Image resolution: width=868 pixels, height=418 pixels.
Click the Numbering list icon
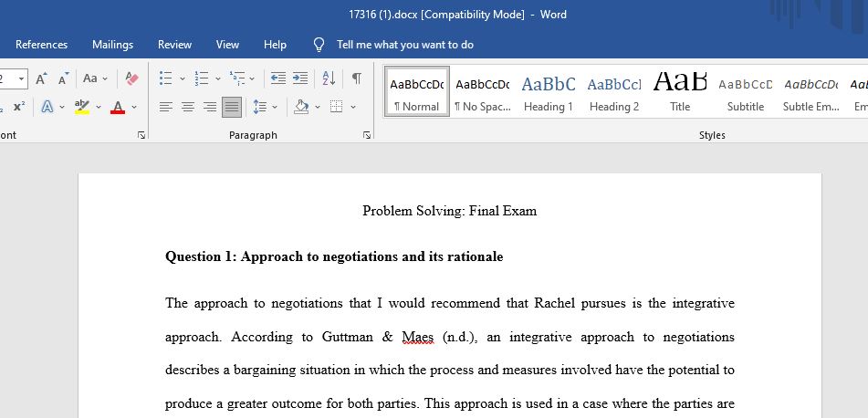click(202, 78)
